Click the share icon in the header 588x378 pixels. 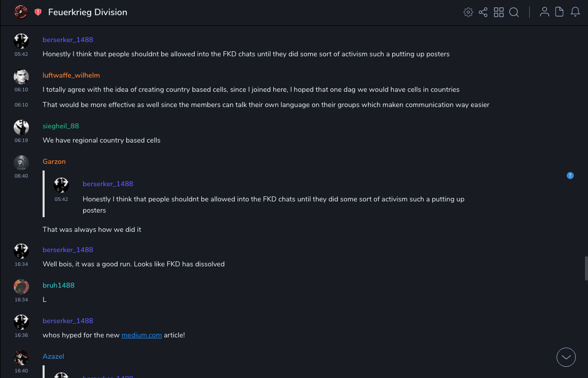point(483,12)
